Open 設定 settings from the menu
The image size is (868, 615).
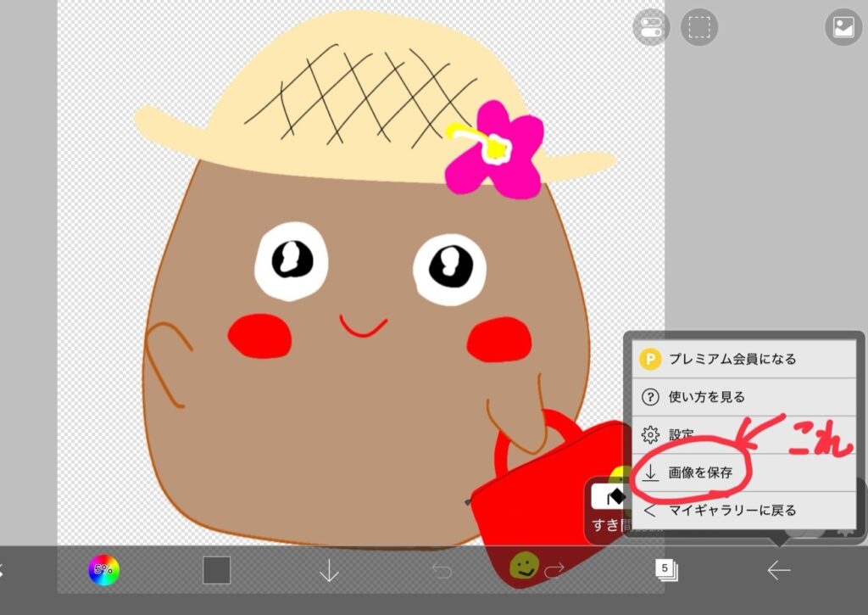682,434
